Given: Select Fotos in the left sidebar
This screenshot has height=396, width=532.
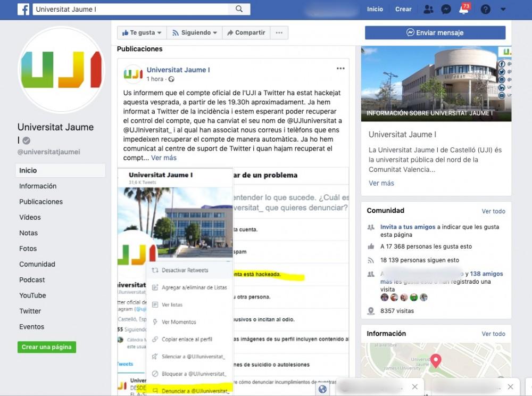Looking at the screenshot, I should 28,249.
